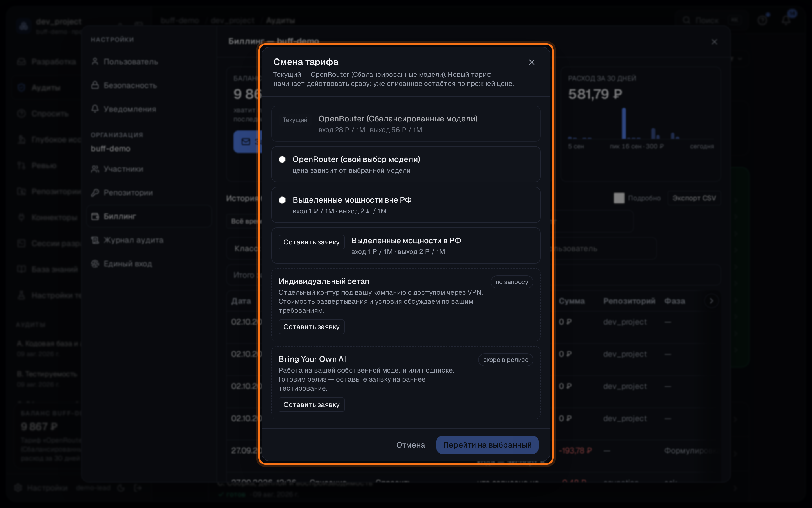This screenshot has height=508, width=812.
Task: Click Оставить заявку under Bring Your Own AI
Action: pyautogui.click(x=311, y=405)
